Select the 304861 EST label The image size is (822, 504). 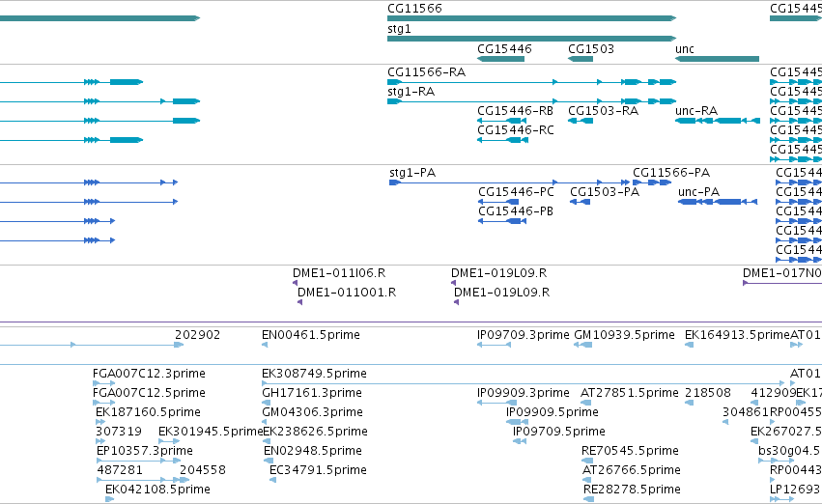click(746, 413)
